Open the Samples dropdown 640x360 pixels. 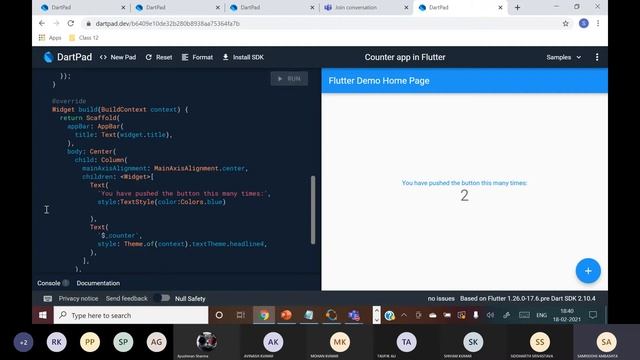pos(563,57)
